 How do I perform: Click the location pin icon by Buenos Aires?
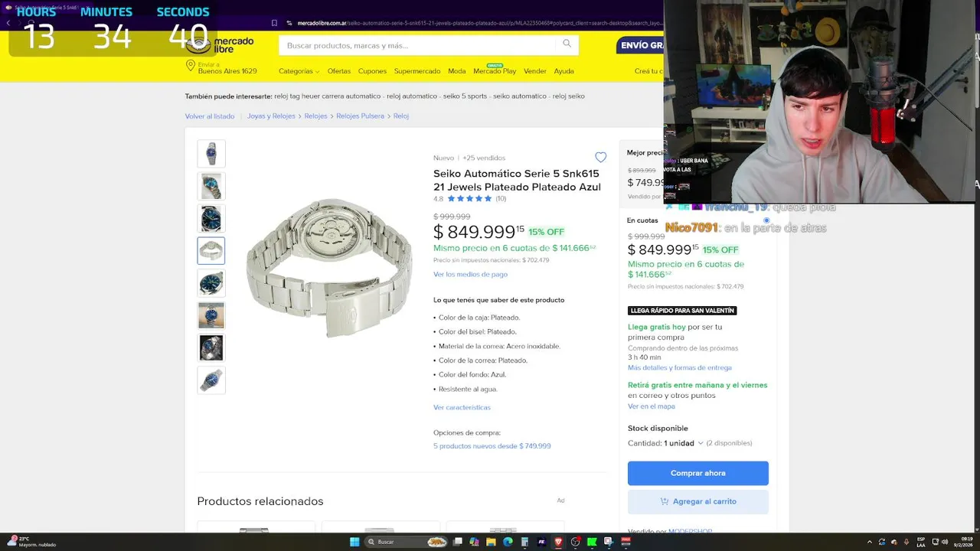pos(190,66)
